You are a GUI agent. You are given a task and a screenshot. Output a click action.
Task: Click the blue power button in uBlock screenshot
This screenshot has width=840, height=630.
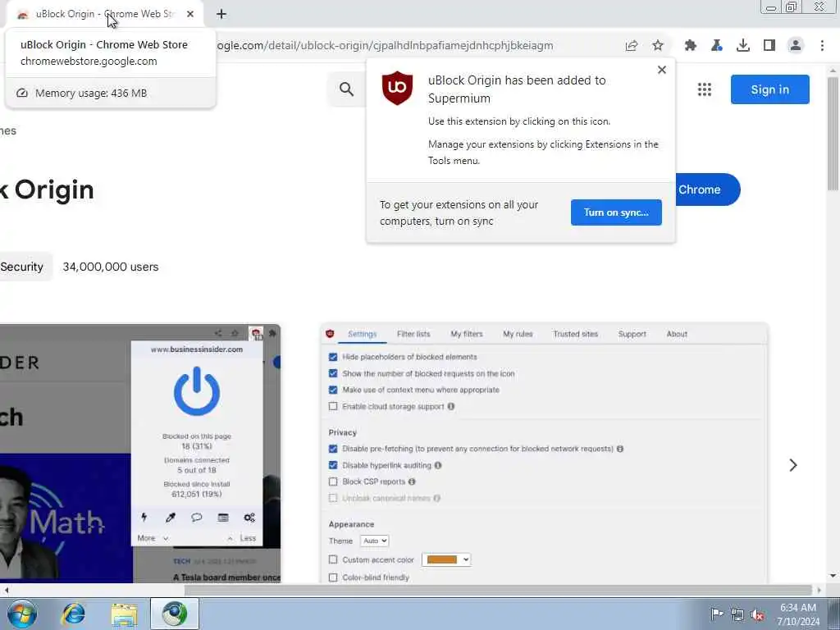[197, 391]
